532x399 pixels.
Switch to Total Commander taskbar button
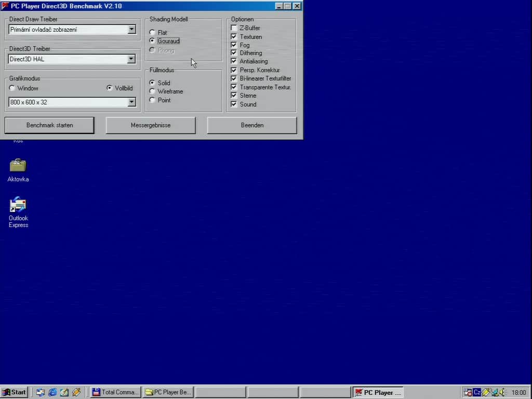click(115, 392)
